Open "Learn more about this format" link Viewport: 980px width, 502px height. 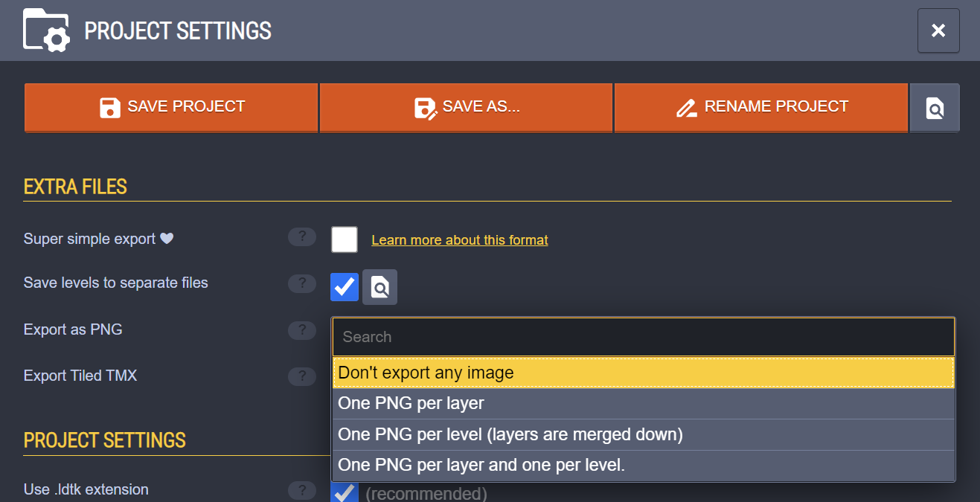pyautogui.click(x=459, y=240)
